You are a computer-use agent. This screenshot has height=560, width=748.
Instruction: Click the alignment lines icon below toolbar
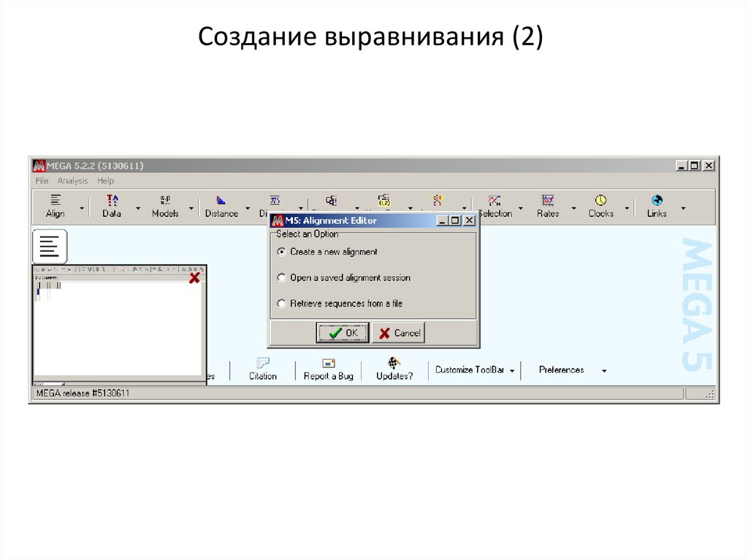(50, 246)
